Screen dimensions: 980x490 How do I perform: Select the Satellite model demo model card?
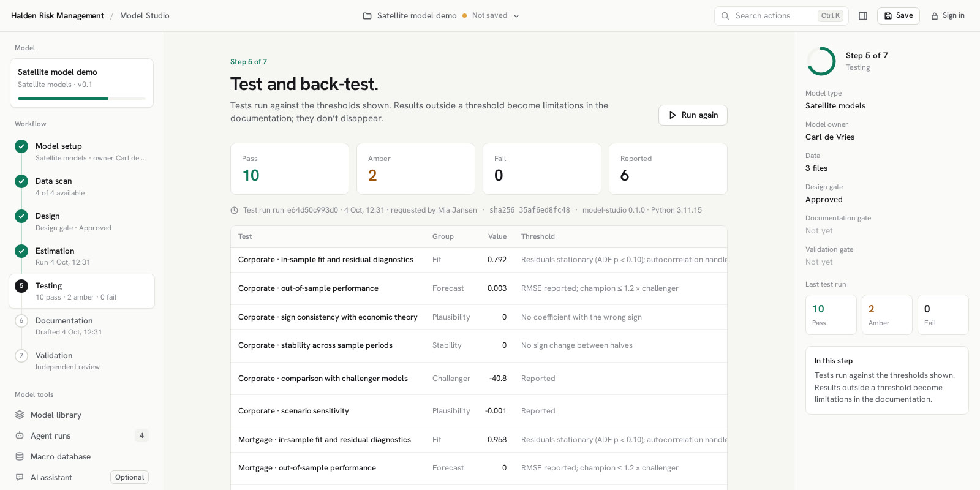pos(81,83)
